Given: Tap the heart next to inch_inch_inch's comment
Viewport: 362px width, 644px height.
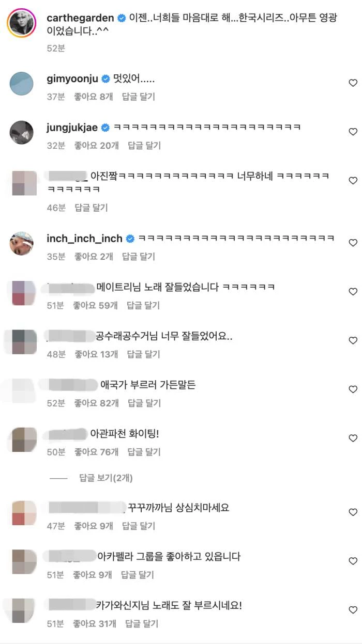Looking at the screenshot, I should (353, 243).
